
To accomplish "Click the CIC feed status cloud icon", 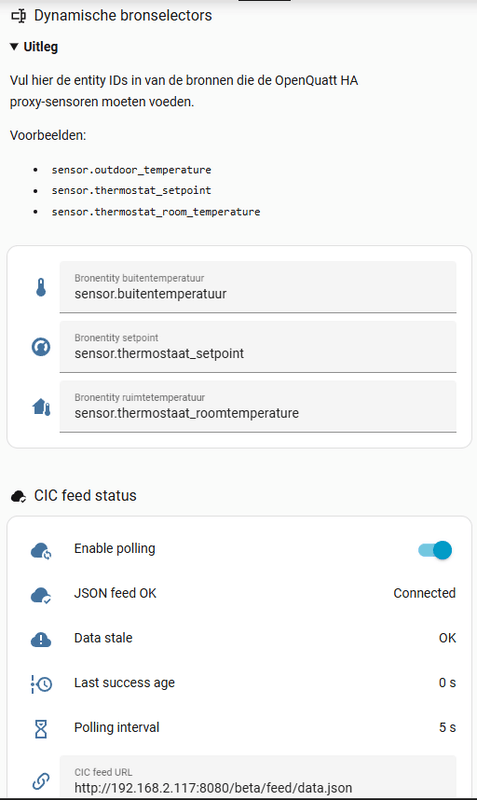I will 18,496.
